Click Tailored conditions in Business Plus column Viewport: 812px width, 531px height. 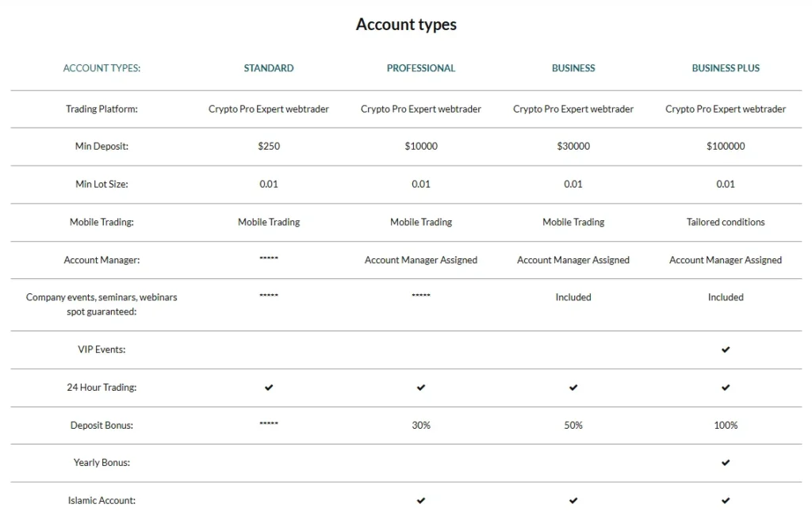coord(726,223)
